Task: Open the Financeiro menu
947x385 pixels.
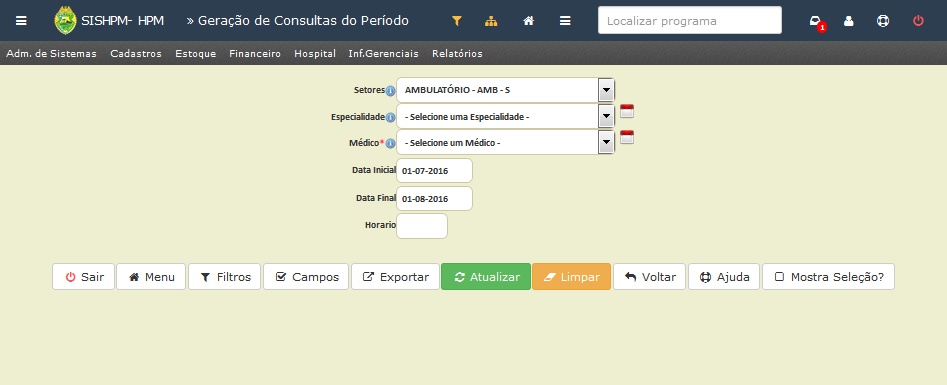Action: click(x=255, y=54)
